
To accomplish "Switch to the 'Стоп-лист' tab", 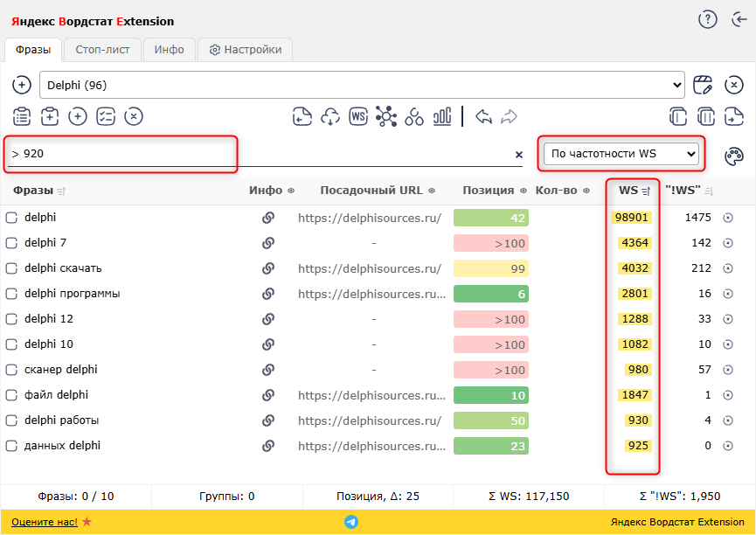I will pos(102,50).
